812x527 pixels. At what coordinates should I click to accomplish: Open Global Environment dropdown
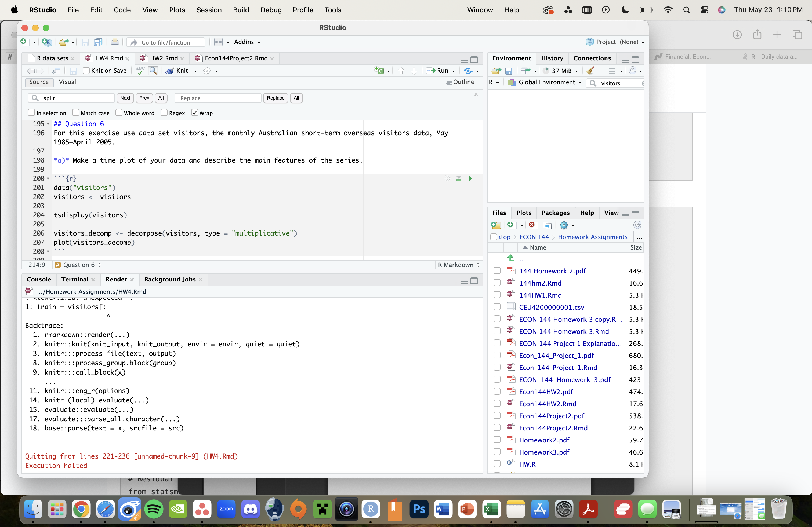(x=545, y=82)
